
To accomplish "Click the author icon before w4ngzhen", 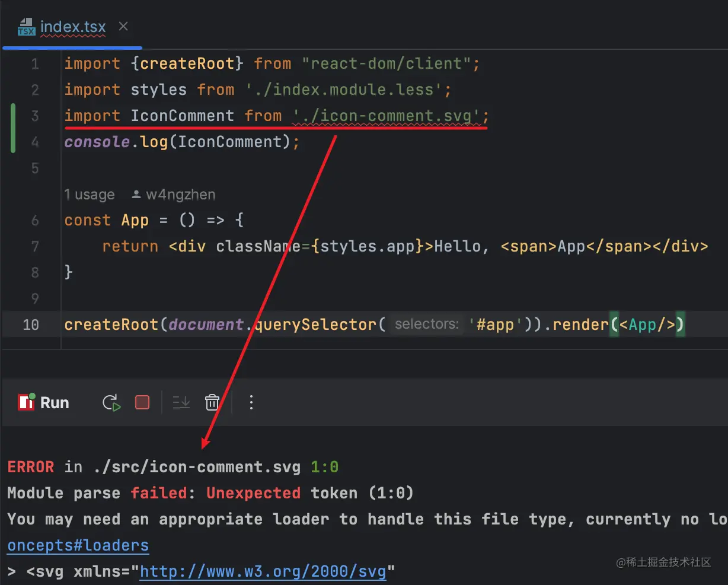I will (136, 194).
